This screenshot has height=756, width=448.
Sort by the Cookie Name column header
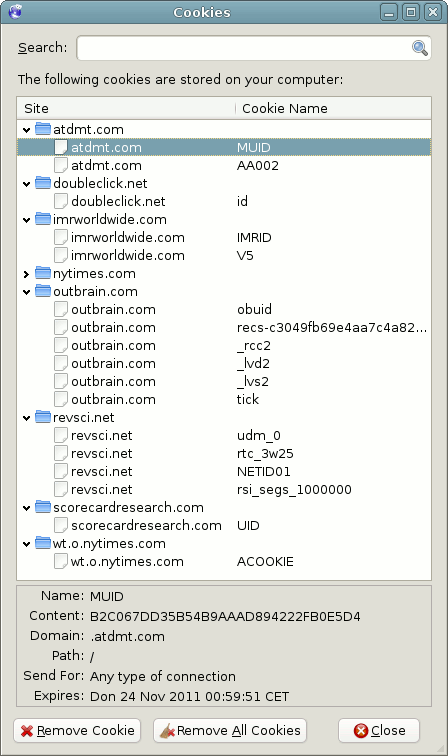tap(333, 108)
